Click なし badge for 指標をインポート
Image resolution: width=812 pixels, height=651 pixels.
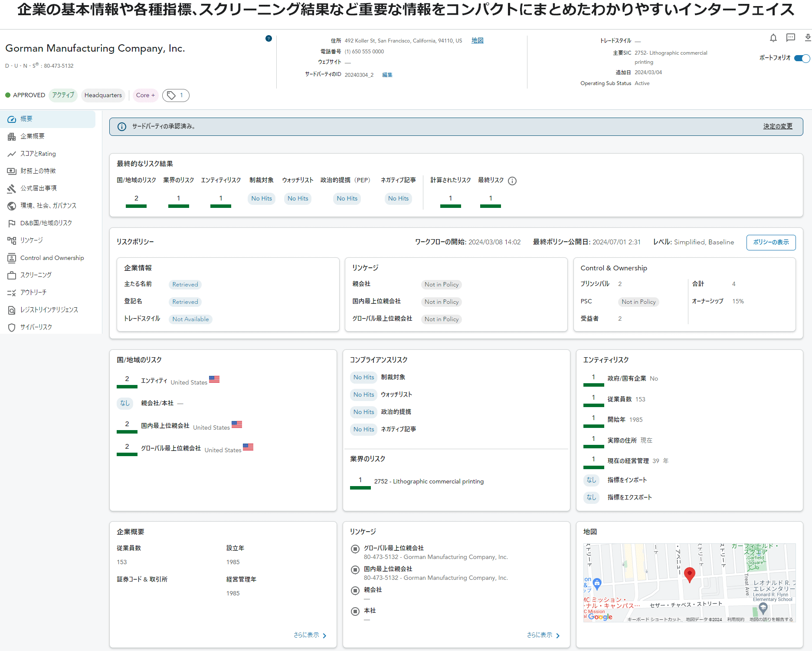pyautogui.click(x=591, y=480)
